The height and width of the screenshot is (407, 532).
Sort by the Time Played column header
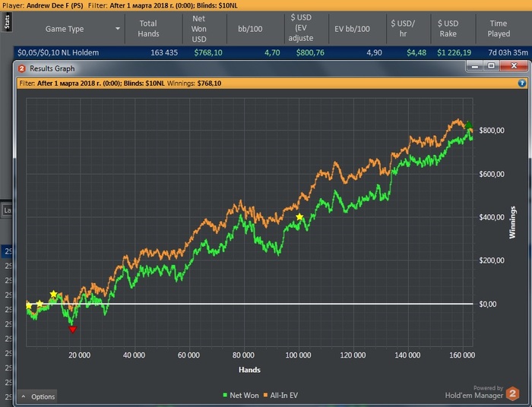[499, 28]
